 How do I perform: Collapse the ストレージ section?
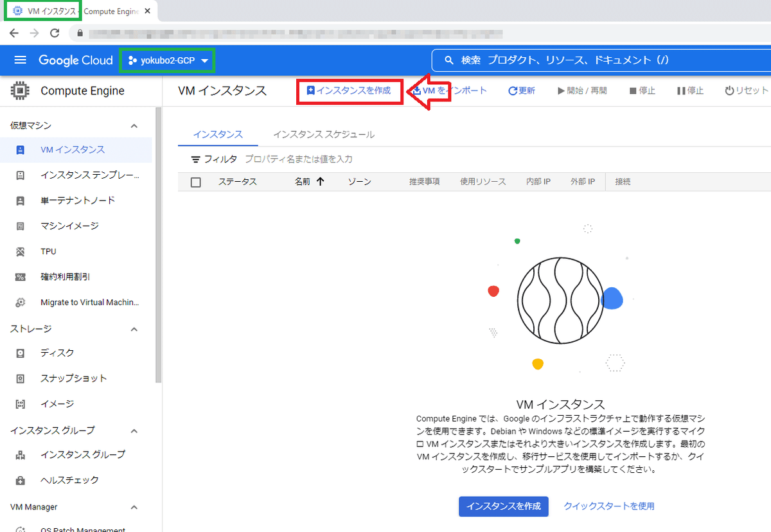[x=134, y=329]
